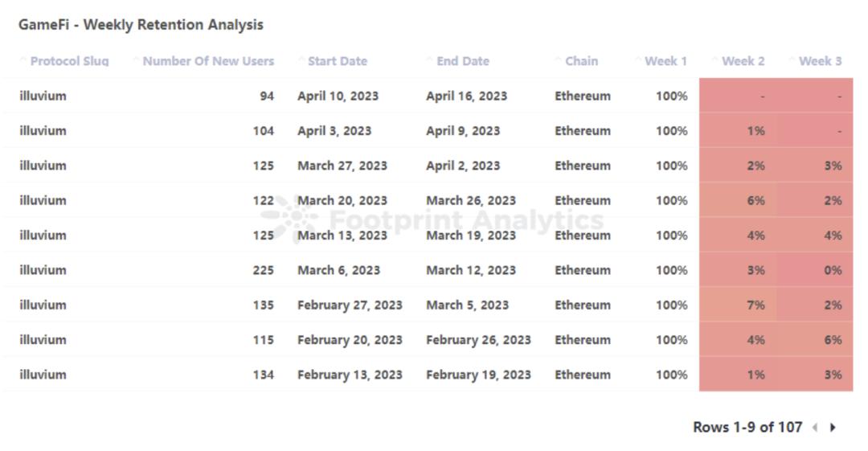
Task: Click the 0% Week 3 retention cell
Action: pos(833,270)
